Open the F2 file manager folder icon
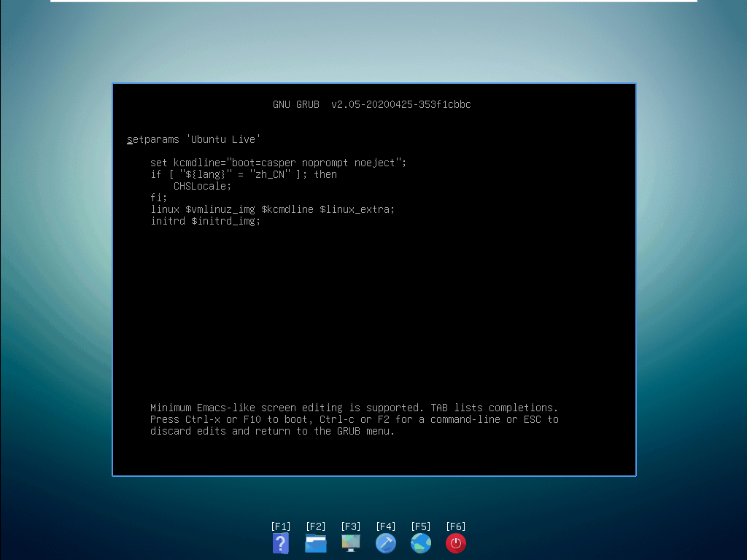The image size is (747, 560). pos(316,543)
